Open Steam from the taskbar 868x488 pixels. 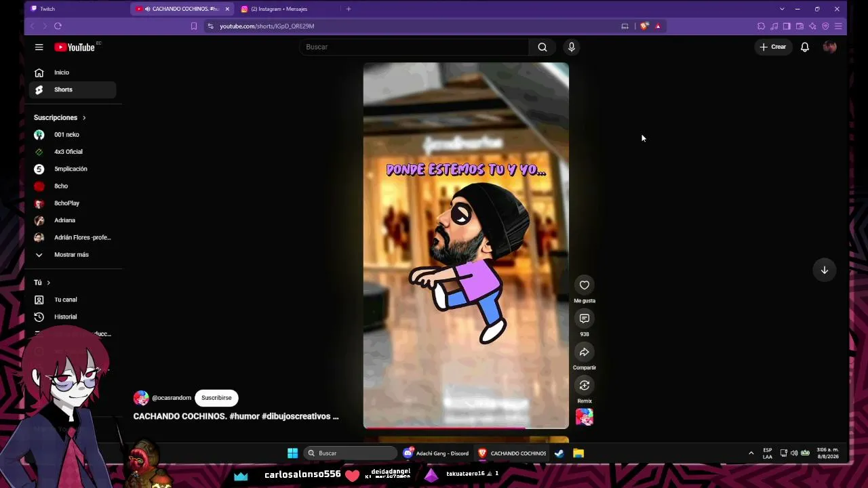(x=559, y=453)
